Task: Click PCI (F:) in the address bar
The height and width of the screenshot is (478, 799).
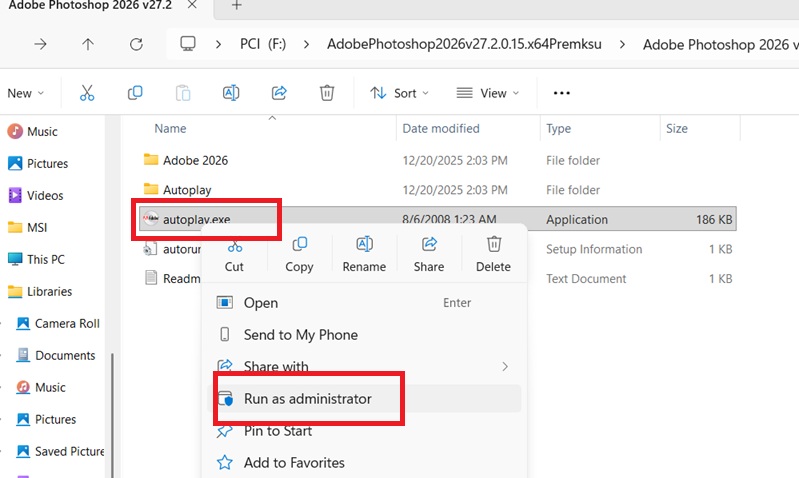Action: tap(263, 44)
